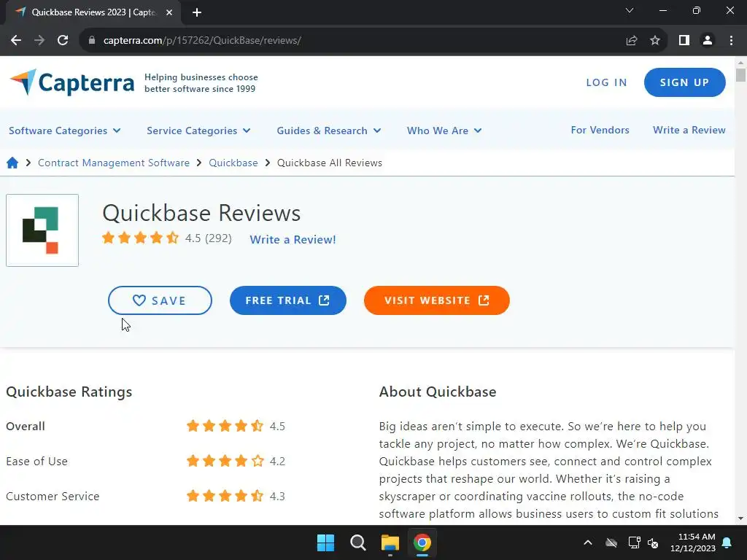Expand Service Categories menu

198,131
